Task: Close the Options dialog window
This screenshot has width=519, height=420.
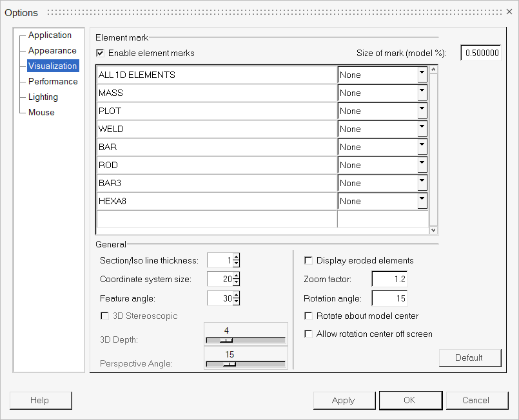Action: (509, 12)
